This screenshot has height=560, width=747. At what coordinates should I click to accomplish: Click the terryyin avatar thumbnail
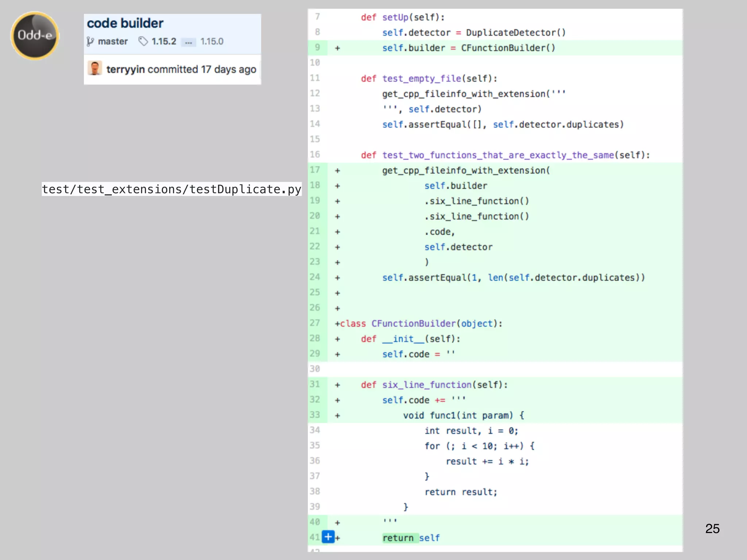pyautogui.click(x=95, y=68)
